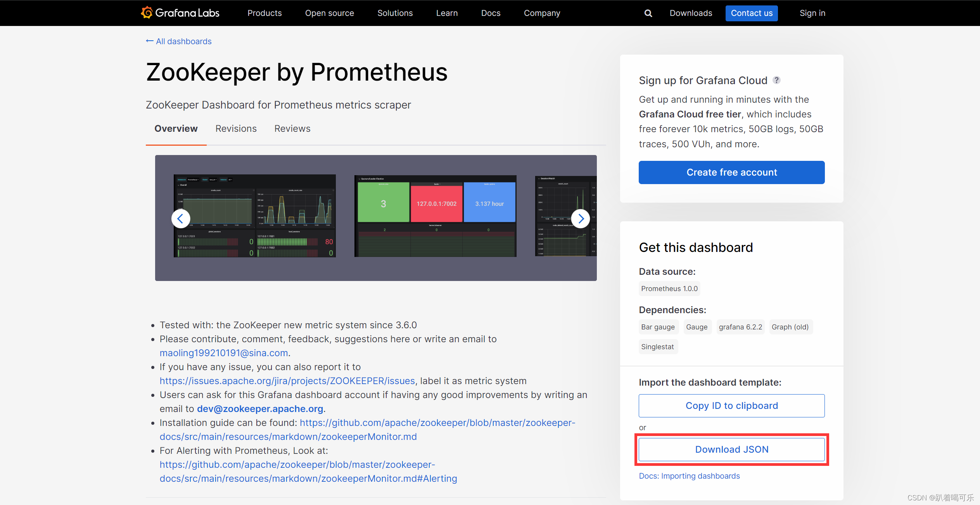Click the Reviews tab label
Screen dimensions: 980x505
(291, 128)
